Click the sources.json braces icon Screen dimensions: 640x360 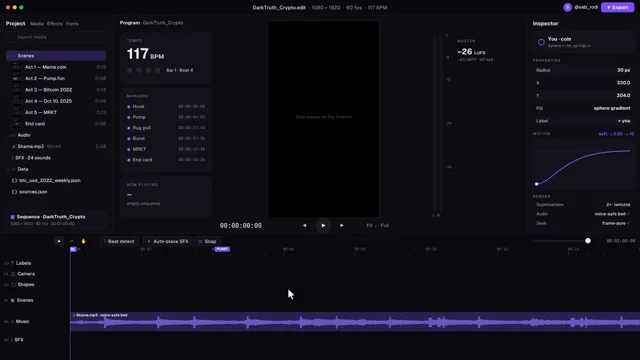click(x=14, y=192)
